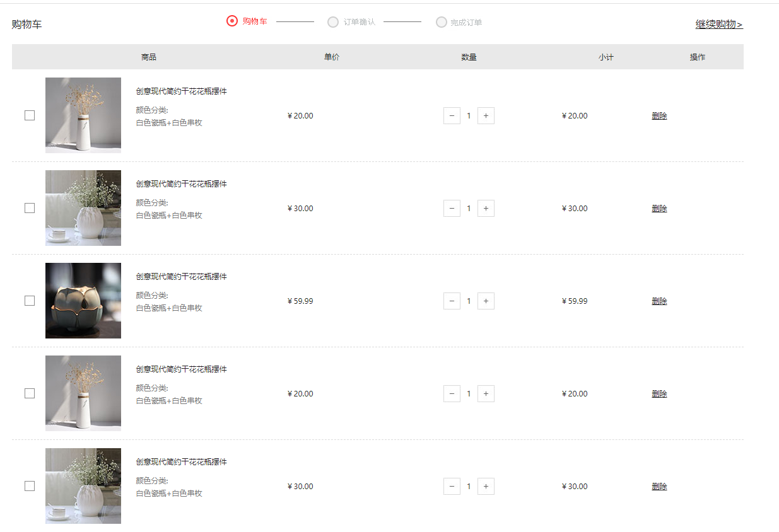Click minus button in second cart row

click(452, 208)
